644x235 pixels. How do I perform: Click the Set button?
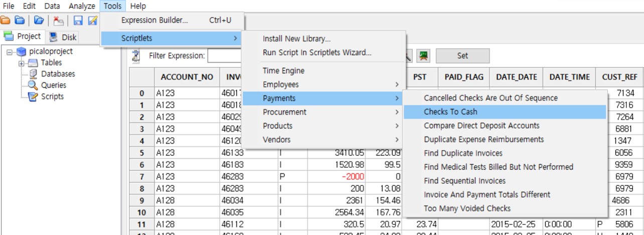click(x=462, y=56)
